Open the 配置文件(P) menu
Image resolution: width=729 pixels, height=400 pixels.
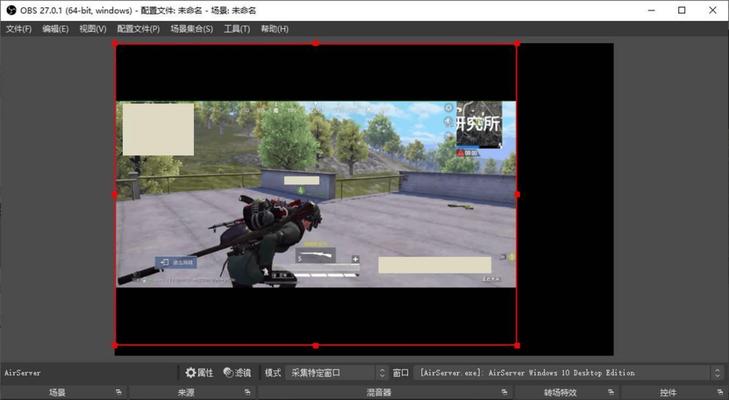coord(138,29)
